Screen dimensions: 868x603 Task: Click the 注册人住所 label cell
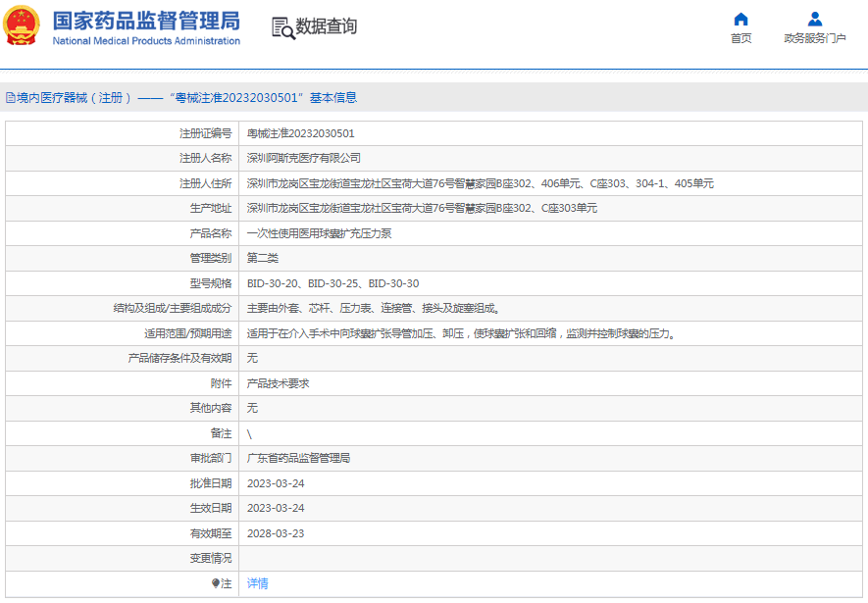click(x=123, y=183)
